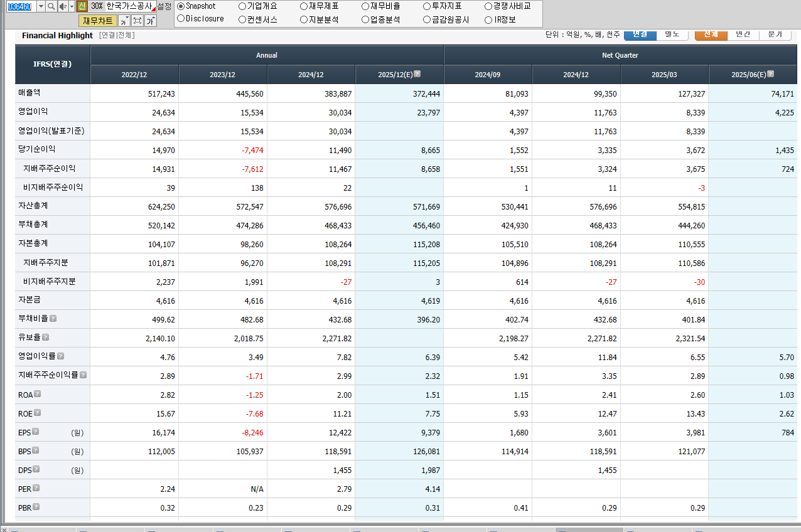Click help icon beside ROA
The height and width of the screenshot is (532, 801).
coord(38,394)
